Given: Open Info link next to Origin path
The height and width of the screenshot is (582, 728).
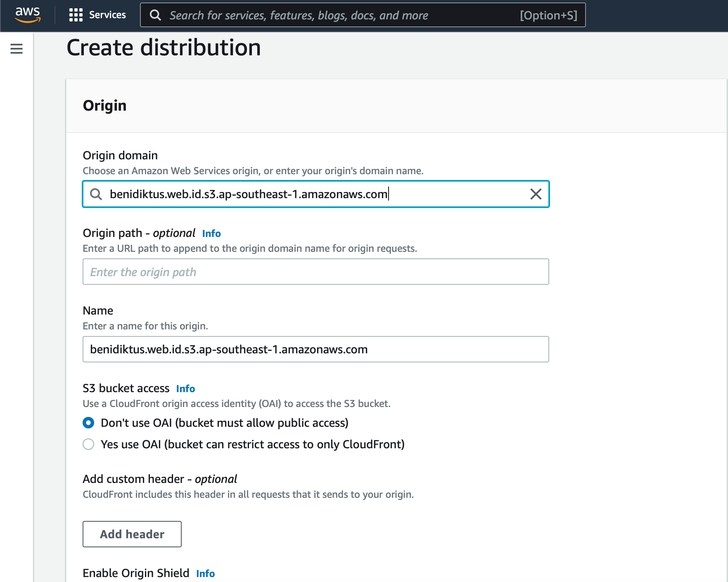Looking at the screenshot, I should (x=211, y=234).
